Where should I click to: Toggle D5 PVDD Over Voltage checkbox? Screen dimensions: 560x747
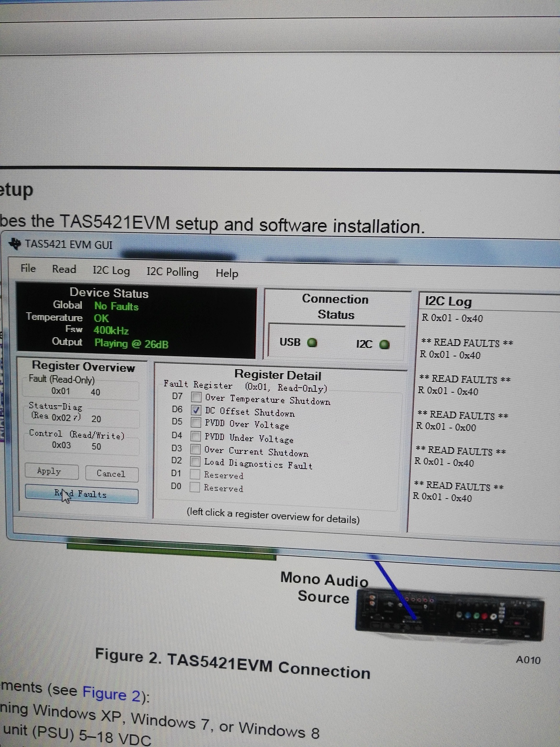196,422
